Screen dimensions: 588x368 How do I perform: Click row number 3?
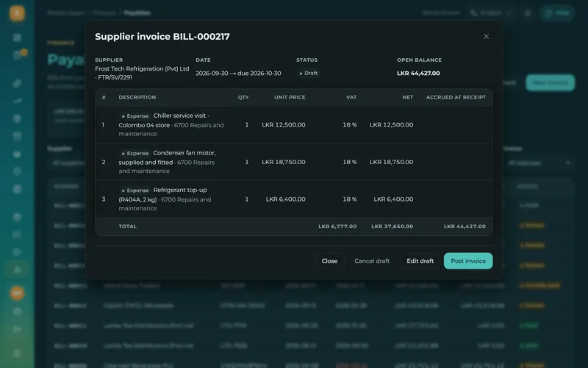click(104, 199)
